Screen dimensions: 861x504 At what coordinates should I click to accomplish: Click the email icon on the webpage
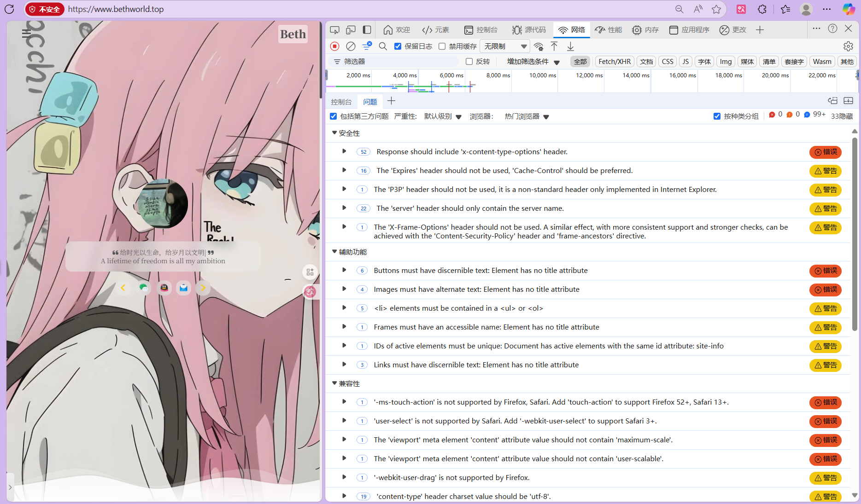click(183, 288)
